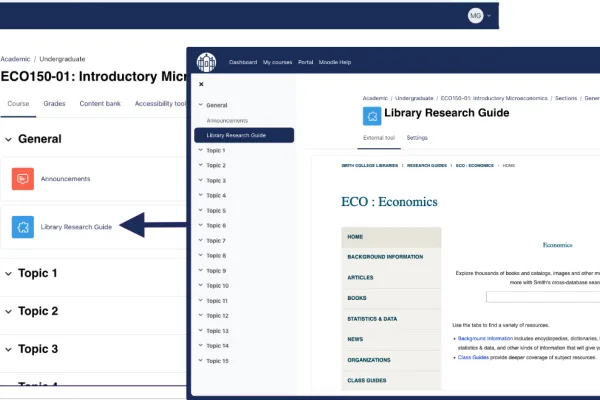
Task: Expand Topic 8 in course index drawer
Action: (x=201, y=255)
